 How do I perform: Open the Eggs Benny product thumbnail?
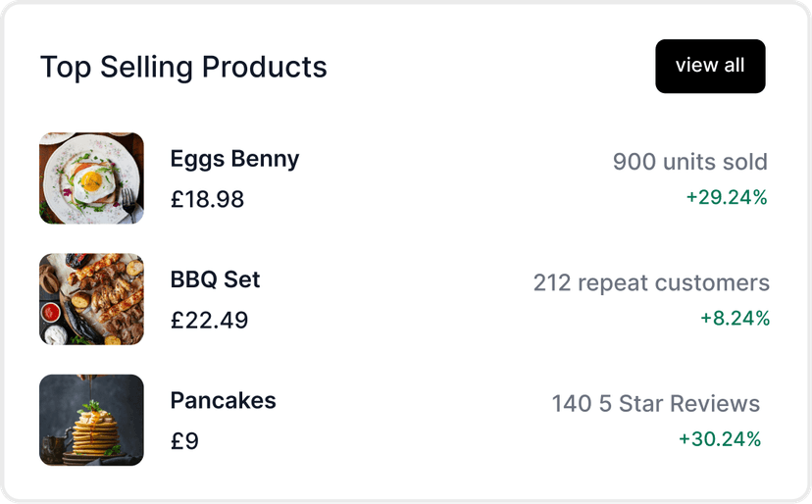coord(91,178)
